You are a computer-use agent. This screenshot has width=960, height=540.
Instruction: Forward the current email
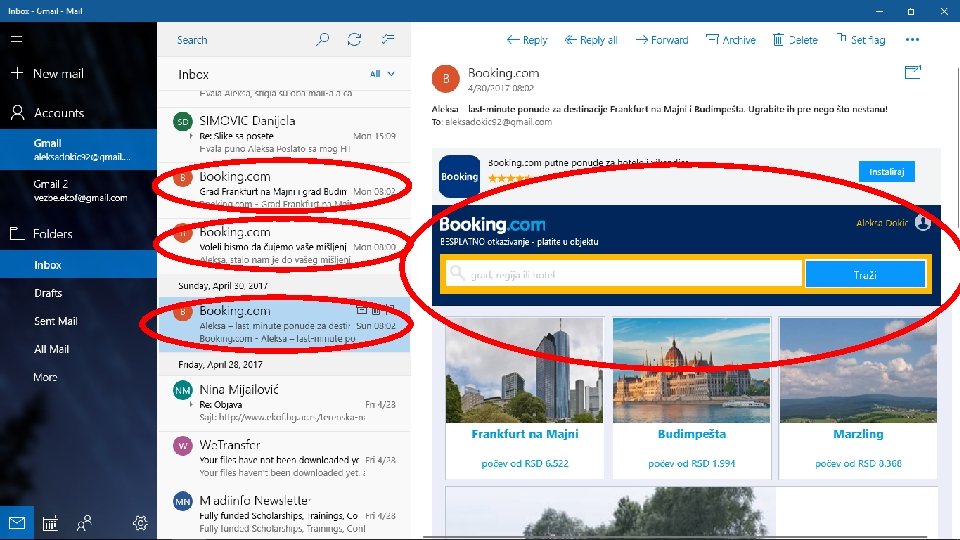pyautogui.click(x=662, y=40)
